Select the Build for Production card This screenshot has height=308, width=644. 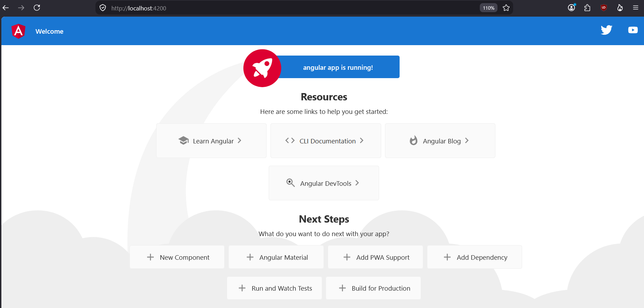click(373, 288)
